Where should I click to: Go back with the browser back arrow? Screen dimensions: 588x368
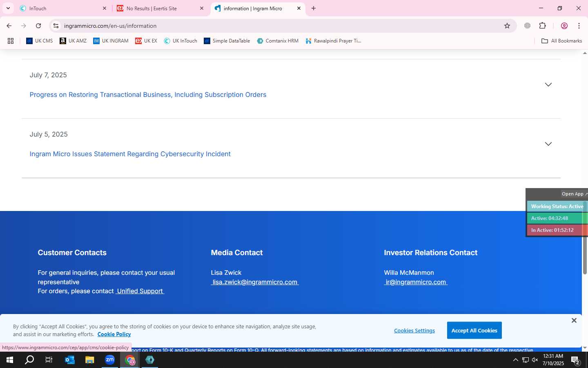point(9,26)
